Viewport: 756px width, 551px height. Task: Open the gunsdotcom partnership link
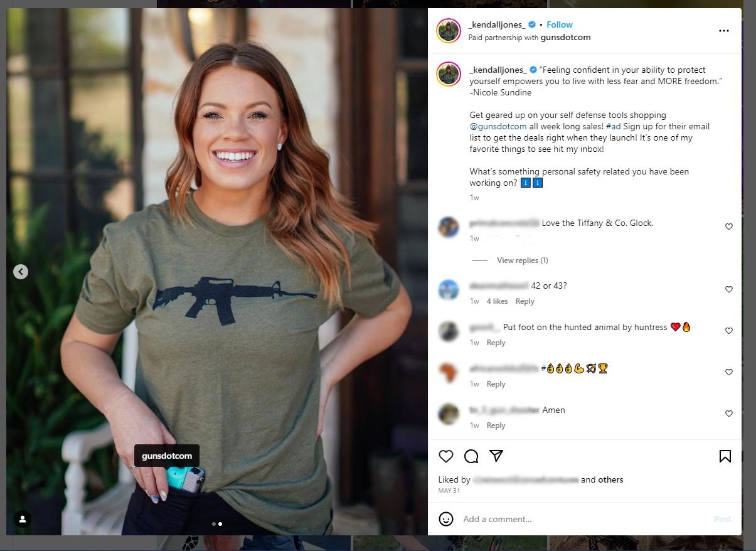click(x=565, y=37)
